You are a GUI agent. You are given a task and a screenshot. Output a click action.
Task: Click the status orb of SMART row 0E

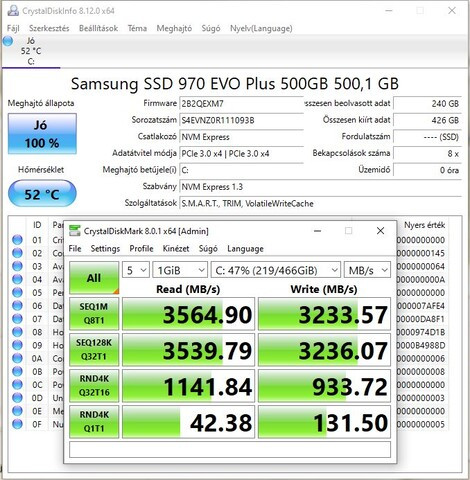pyautogui.click(x=17, y=411)
